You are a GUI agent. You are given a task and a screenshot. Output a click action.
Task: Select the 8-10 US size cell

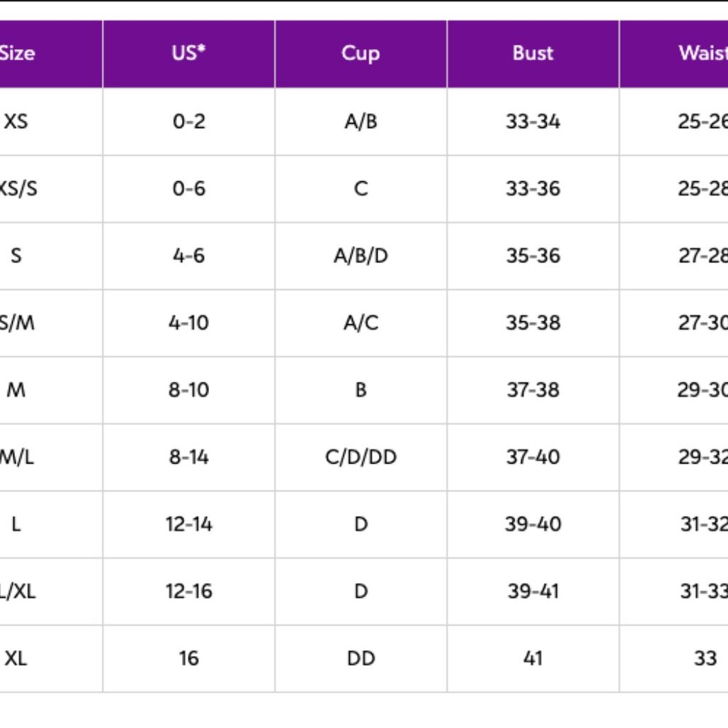click(x=189, y=389)
